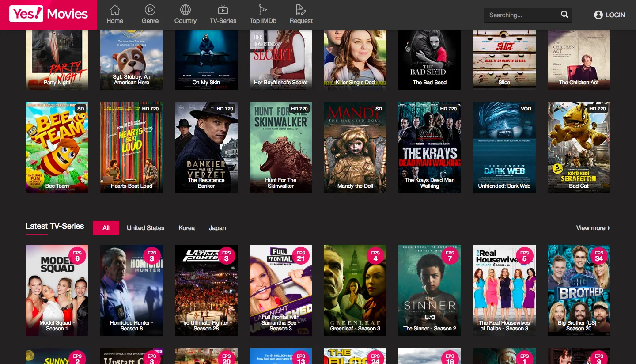Screen dimensions: 636x364
Task: Switch to the United States tab
Action: [145, 228]
